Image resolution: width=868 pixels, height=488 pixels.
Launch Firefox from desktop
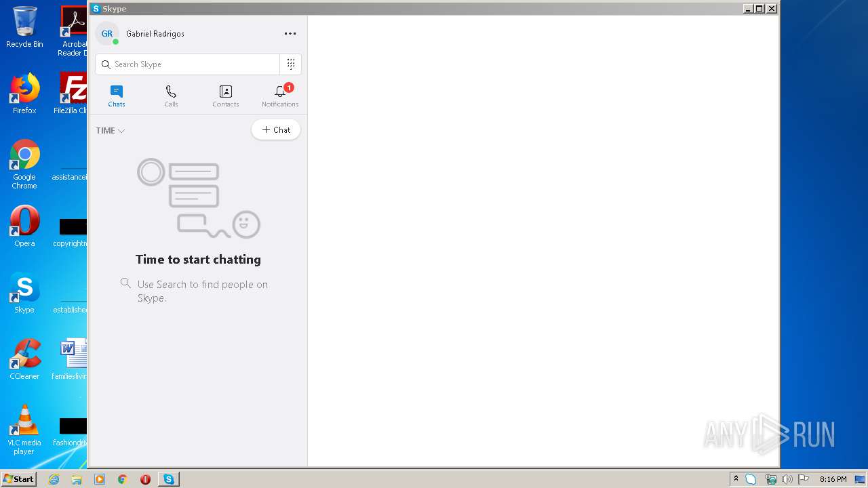pos(24,94)
